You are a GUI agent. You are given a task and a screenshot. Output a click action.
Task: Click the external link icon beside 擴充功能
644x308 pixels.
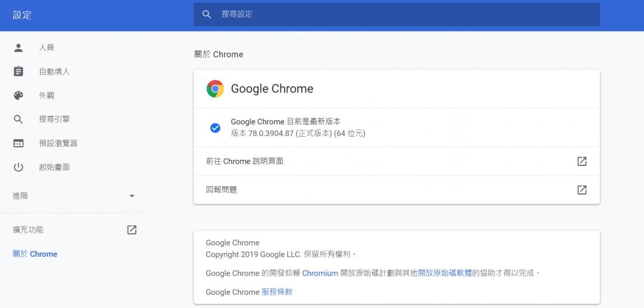pyautogui.click(x=132, y=230)
